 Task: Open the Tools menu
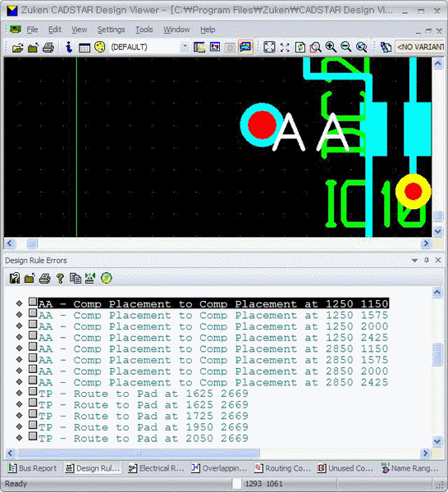click(x=144, y=30)
